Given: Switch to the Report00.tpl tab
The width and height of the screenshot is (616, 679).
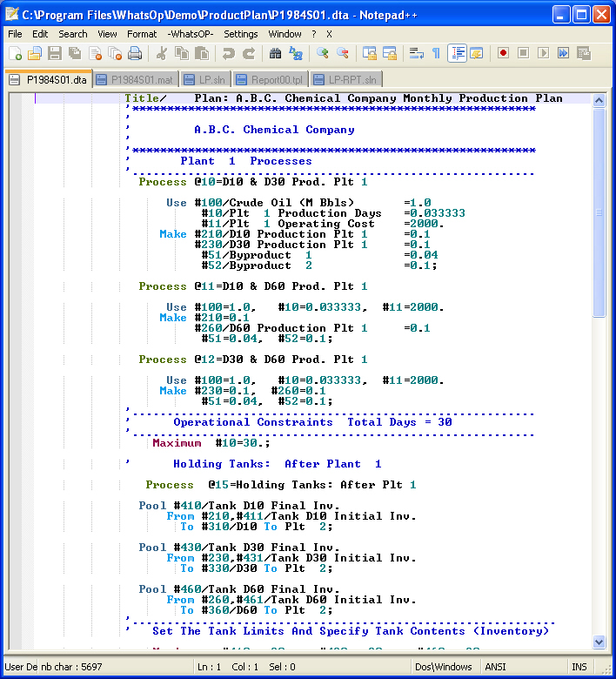Looking at the screenshot, I should (270, 80).
